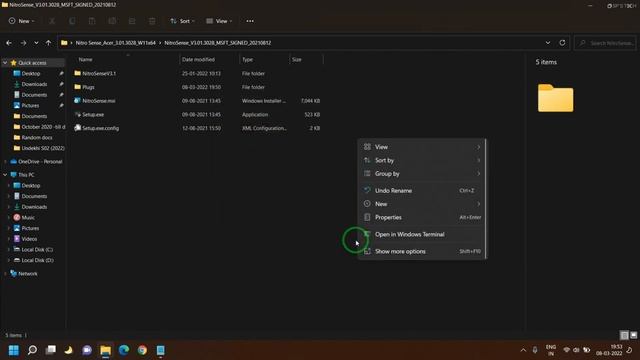Click the Delete toolbar icon

[x=152, y=21]
